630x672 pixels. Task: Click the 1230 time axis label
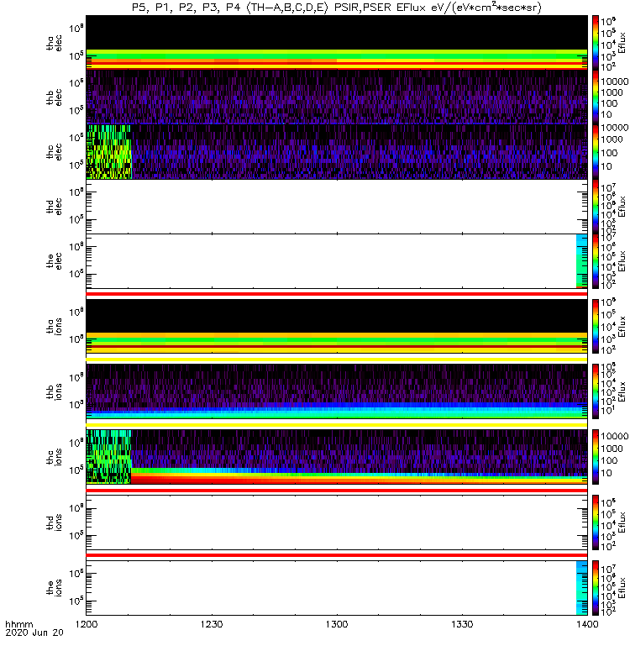point(212,624)
